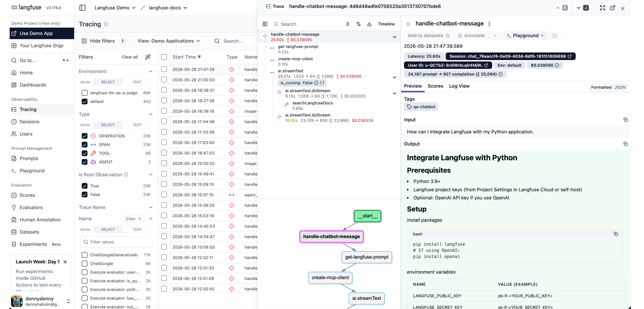This screenshot has width=644, height=309.
Task: Copy the Input content
Action: [626, 120]
